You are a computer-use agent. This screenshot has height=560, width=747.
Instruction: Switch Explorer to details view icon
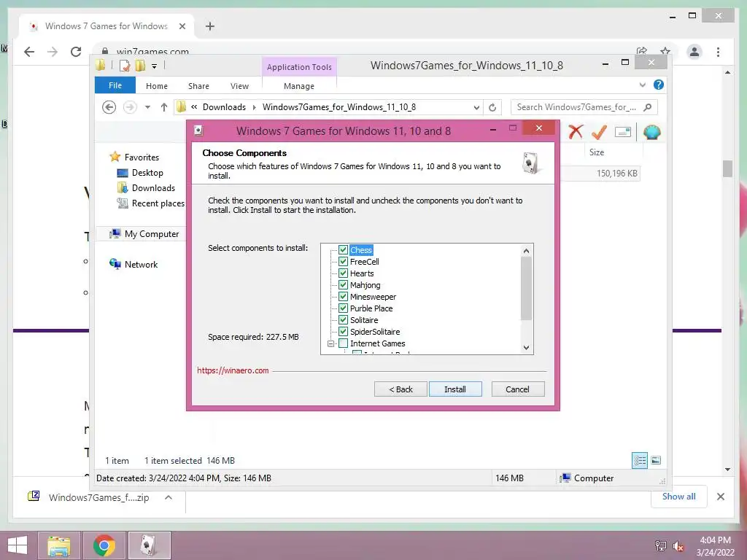(x=640, y=461)
